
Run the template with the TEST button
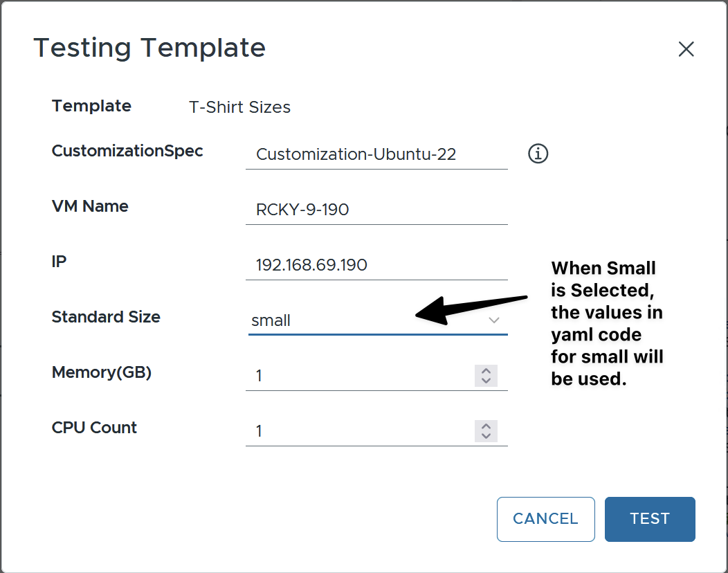649,519
